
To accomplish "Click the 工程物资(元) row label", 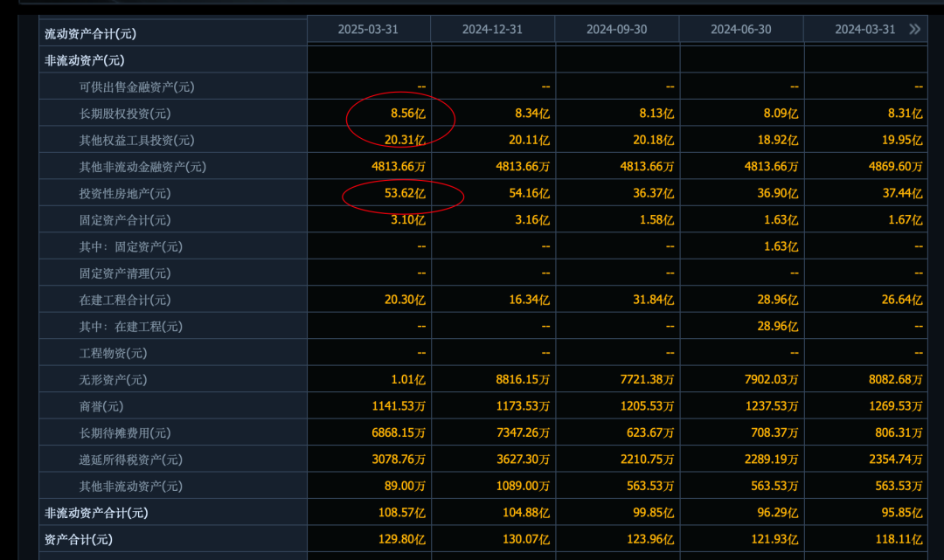I will (113, 353).
